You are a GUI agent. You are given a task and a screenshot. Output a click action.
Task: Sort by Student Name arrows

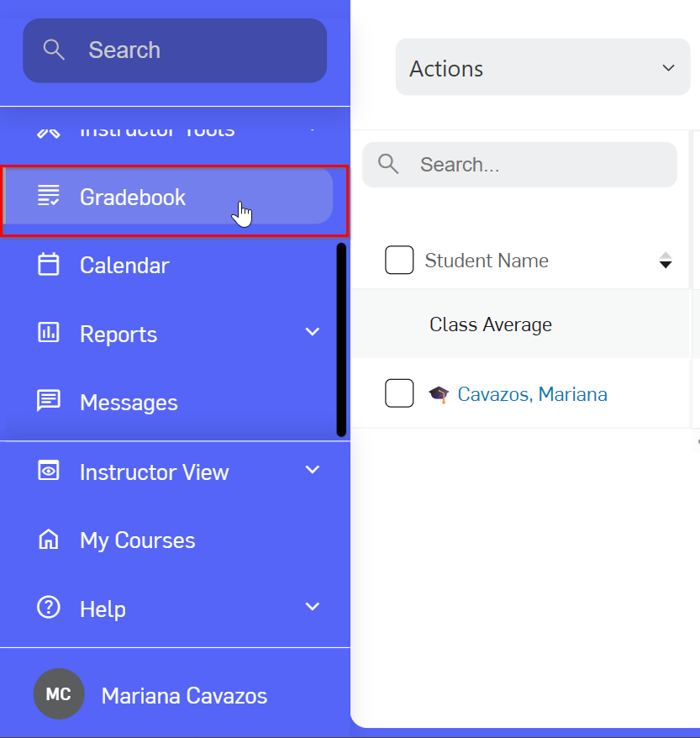click(666, 260)
